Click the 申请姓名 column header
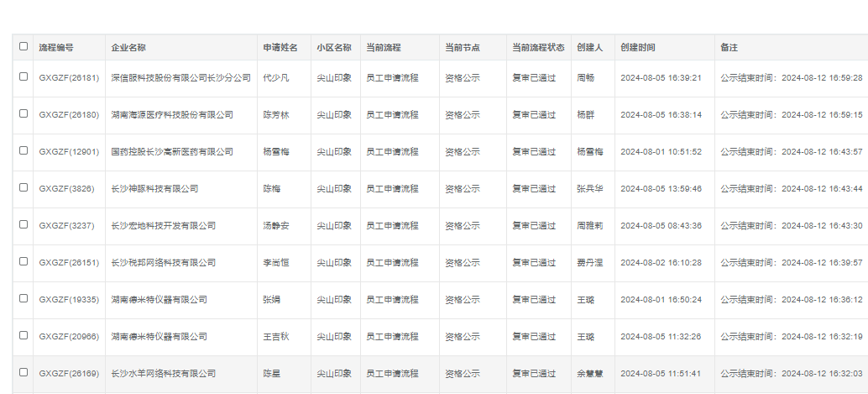Image resolution: width=868 pixels, height=394 pixels. 280,48
